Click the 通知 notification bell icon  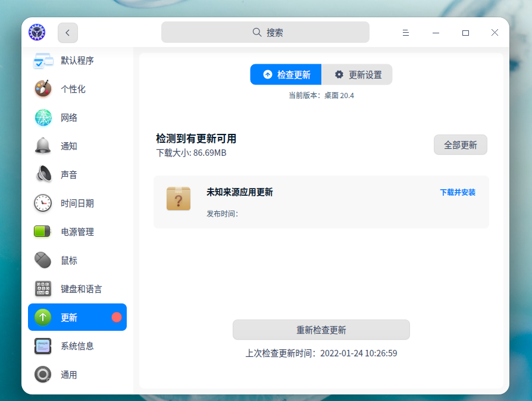[43, 146]
